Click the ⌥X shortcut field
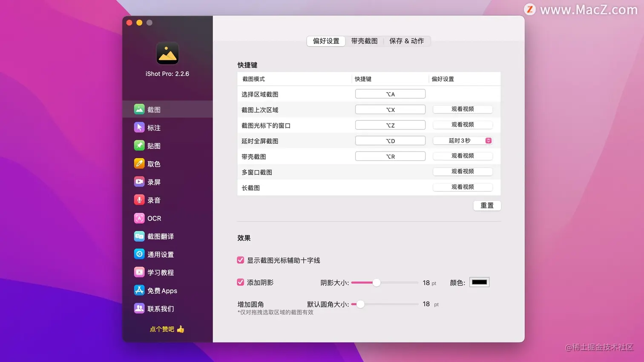The height and width of the screenshot is (362, 644). click(390, 109)
